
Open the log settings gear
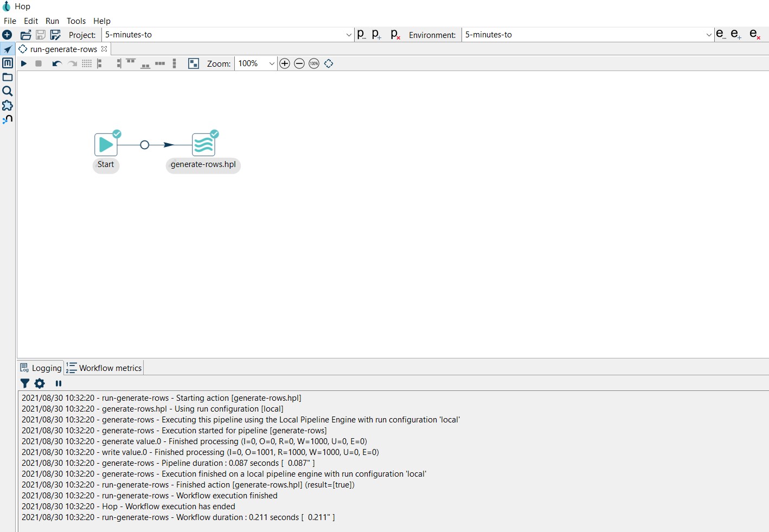coord(40,383)
